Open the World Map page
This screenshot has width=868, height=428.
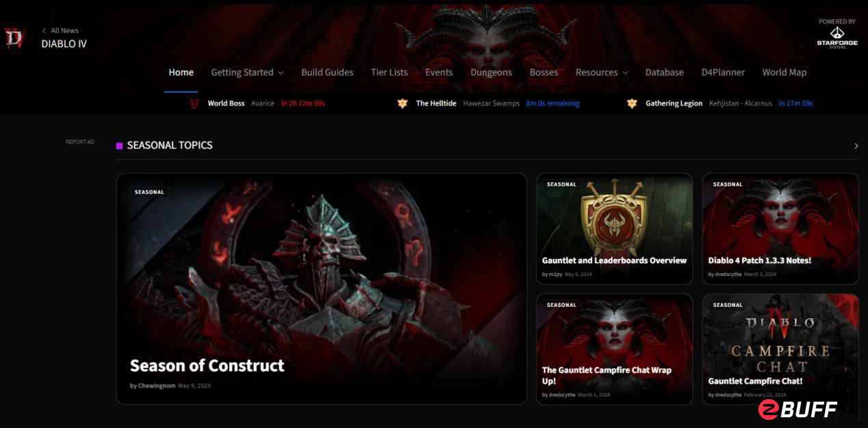click(785, 72)
